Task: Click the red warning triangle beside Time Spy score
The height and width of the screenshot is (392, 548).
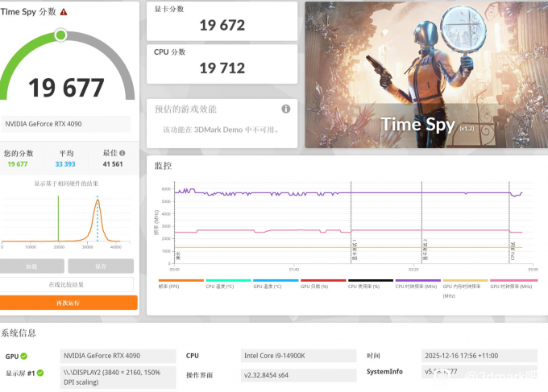Action: click(63, 12)
